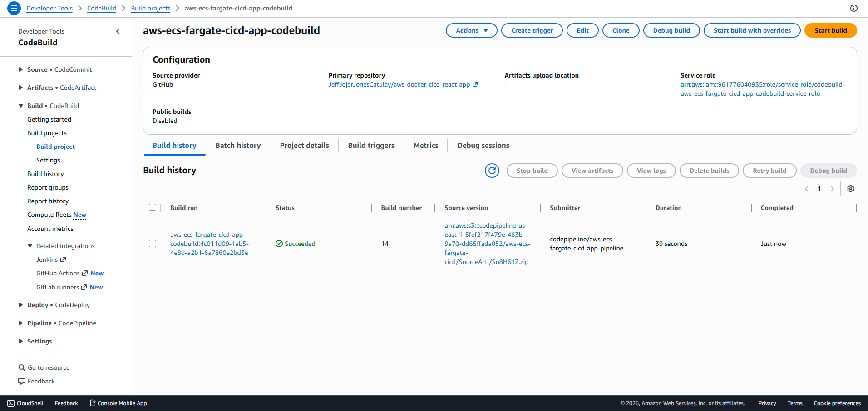The width and height of the screenshot is (868, 411).
Task: Open Console Mobile App link in footer
Action: 118,403
